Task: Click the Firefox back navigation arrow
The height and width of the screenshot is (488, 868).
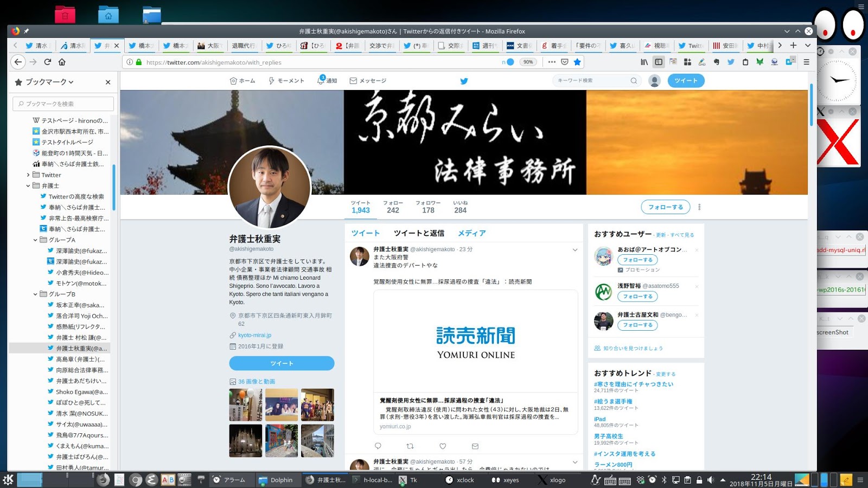Action: click(x=18, y=62)
